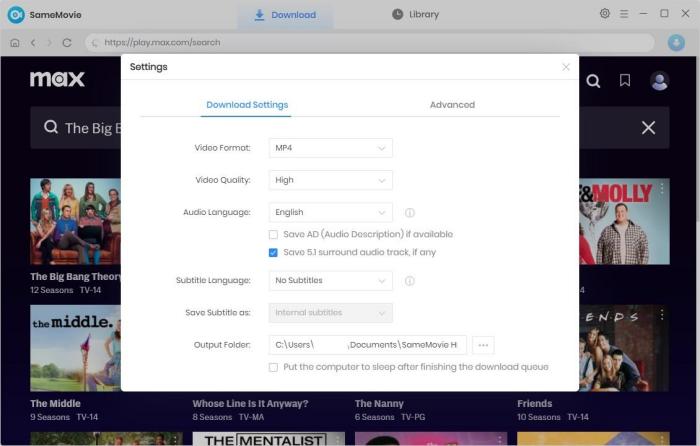Image resolution: width=700 pixels, height=446 pixels.
Task: Go to the Library tab
Action: click(415, 15)
